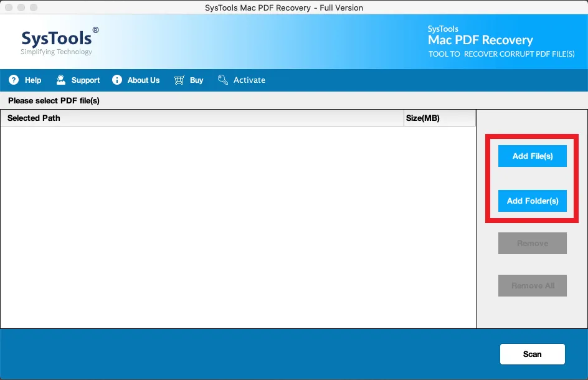The width and height of the screenshot is (588, 380).
Task: Click 'TOOL TO RECOVER CORRUPT PDF FILE(S)' text
Action: tap(501, 54)
